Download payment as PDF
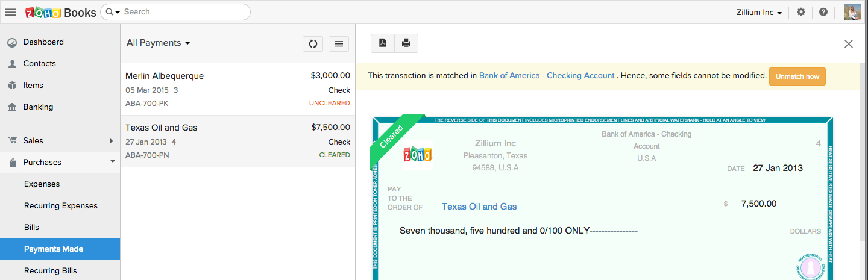This screenshot has width=868, height=280. [x=382, y=43]
